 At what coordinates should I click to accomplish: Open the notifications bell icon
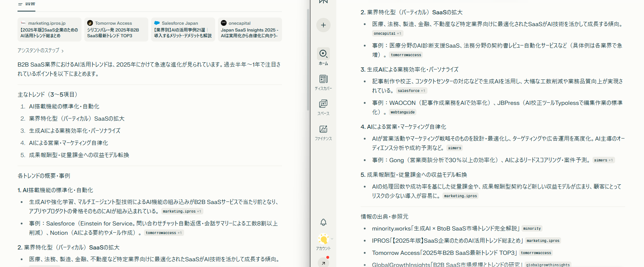tap(323, 222)
